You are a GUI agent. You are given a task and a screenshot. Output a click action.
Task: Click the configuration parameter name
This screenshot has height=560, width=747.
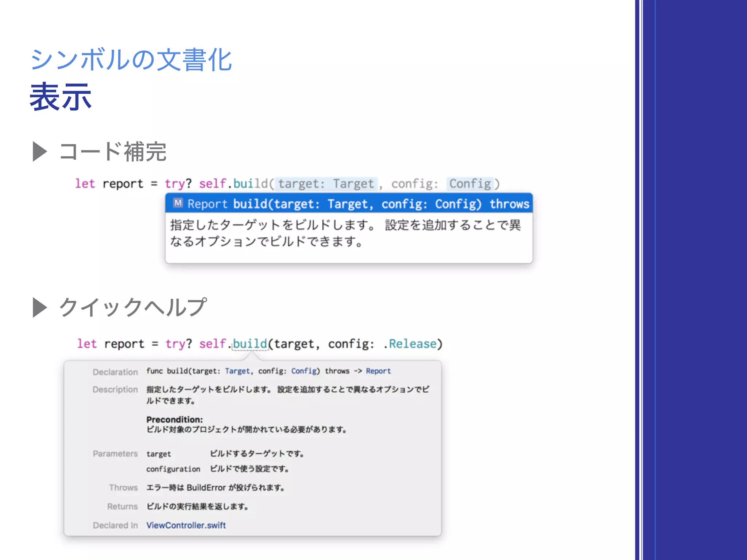click(x=173, y=469)
